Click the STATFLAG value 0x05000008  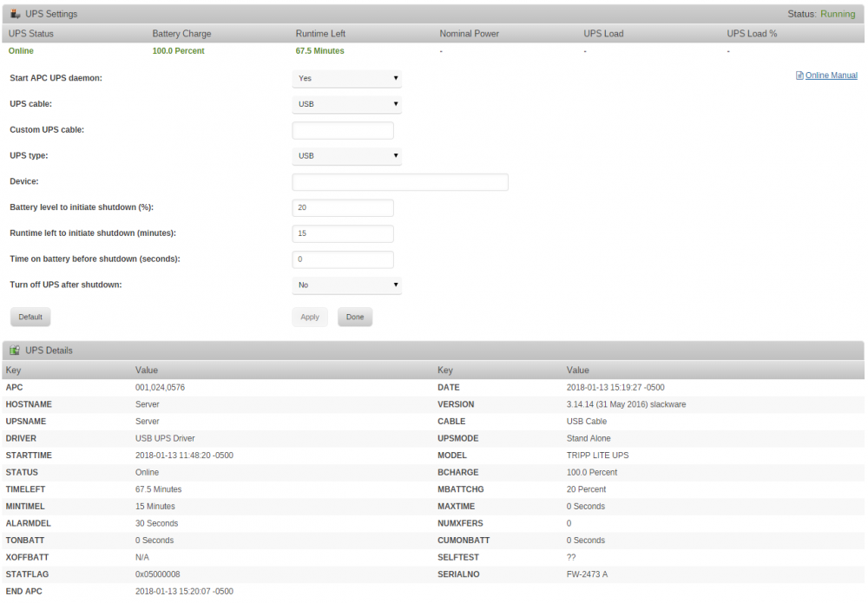point(158,574)
